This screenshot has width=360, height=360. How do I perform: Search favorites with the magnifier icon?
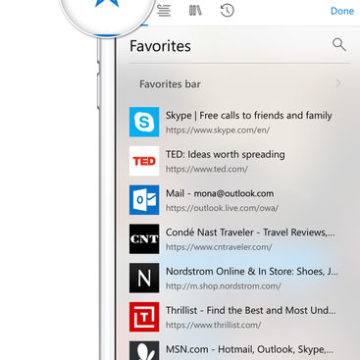click(339, 44)
